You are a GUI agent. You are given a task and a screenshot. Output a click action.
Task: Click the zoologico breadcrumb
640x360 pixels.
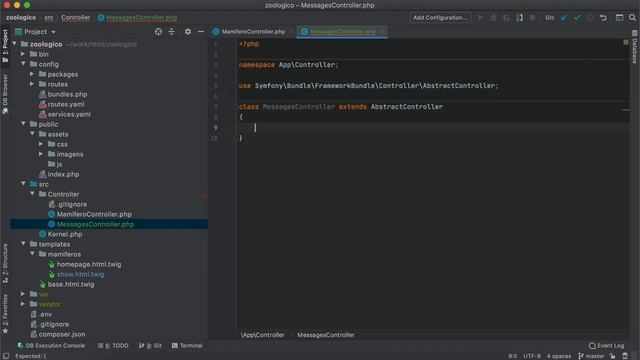21,18
